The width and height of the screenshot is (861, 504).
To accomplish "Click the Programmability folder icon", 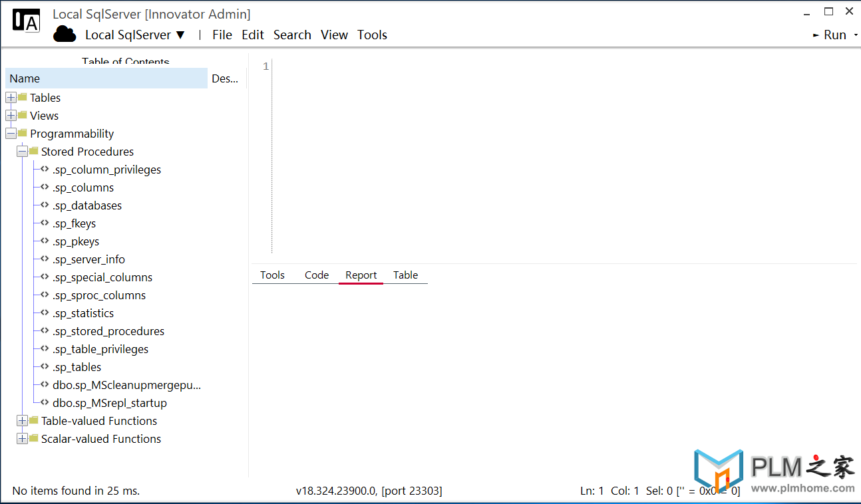I will pyautogui.click(x=23, y=133).
